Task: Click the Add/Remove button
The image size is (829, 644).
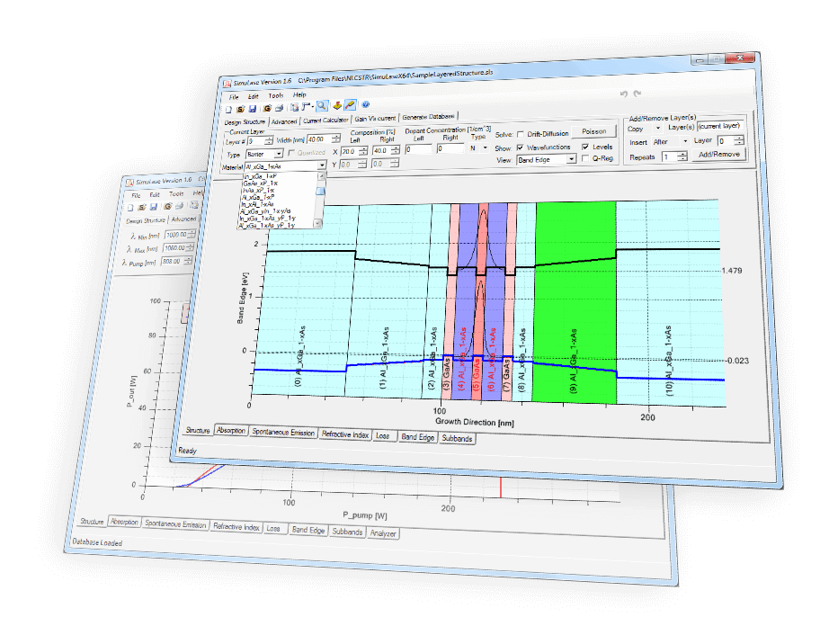Action: (719, 154)
